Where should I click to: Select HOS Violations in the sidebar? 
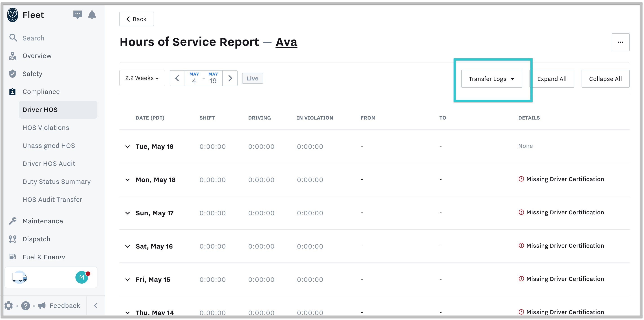point(46,127)
